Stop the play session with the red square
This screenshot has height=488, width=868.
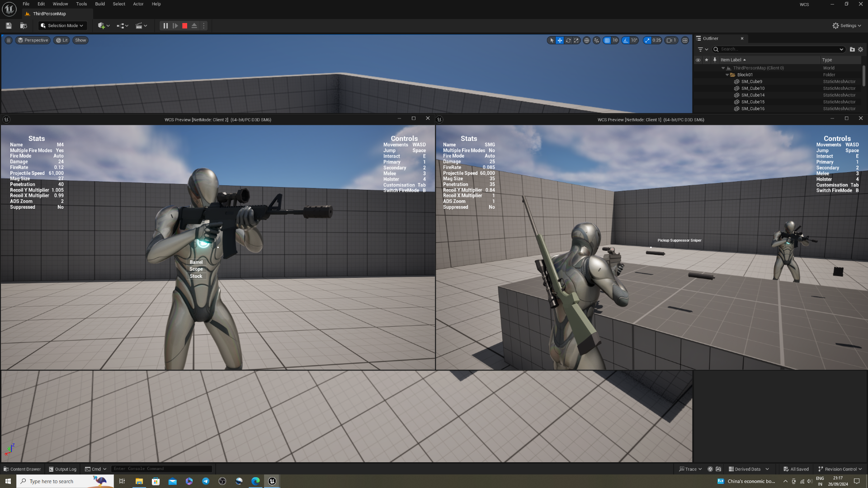(x=184, y=26)
